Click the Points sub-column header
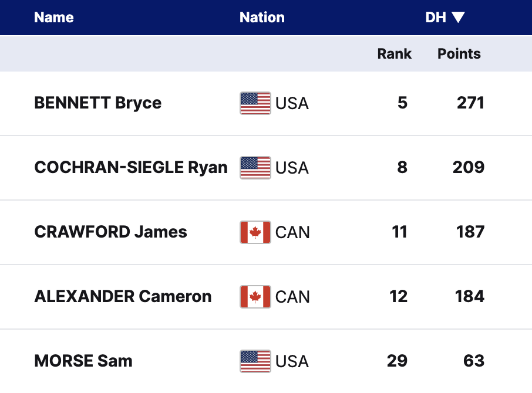532x393 pixels. coord(459,54)
